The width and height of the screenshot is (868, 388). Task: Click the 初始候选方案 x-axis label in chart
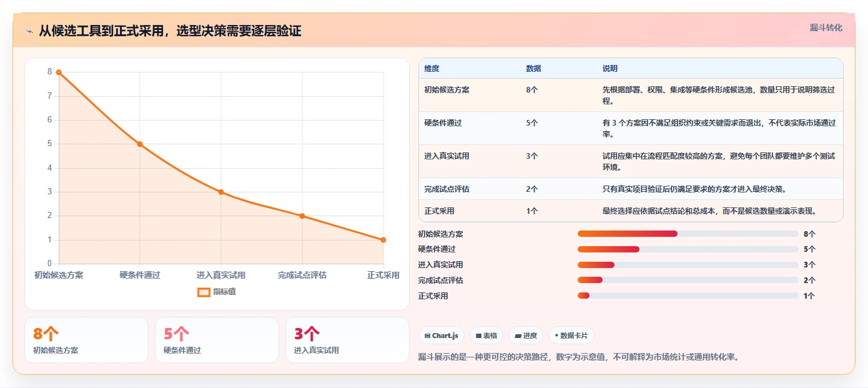(59, 276)
